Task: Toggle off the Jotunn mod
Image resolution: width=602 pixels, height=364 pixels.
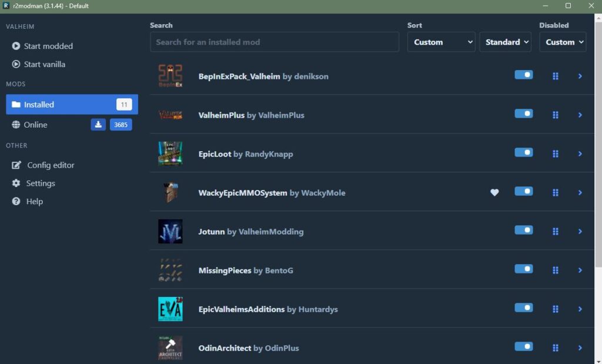Action: click(523, 231)
